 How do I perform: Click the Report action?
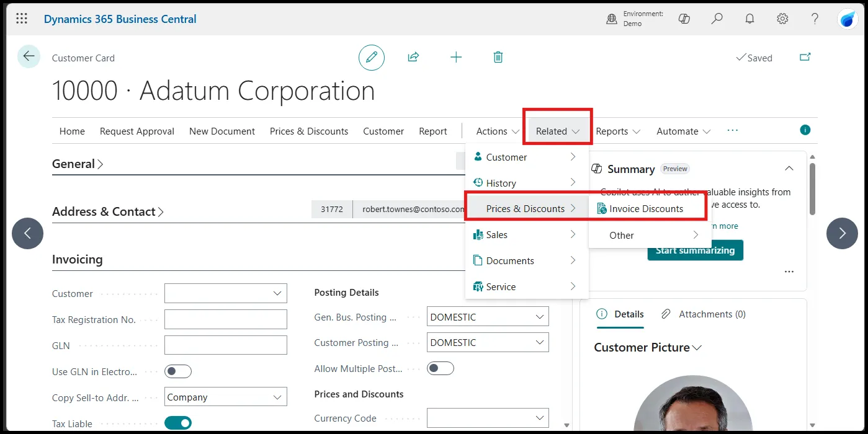(433, 131)
